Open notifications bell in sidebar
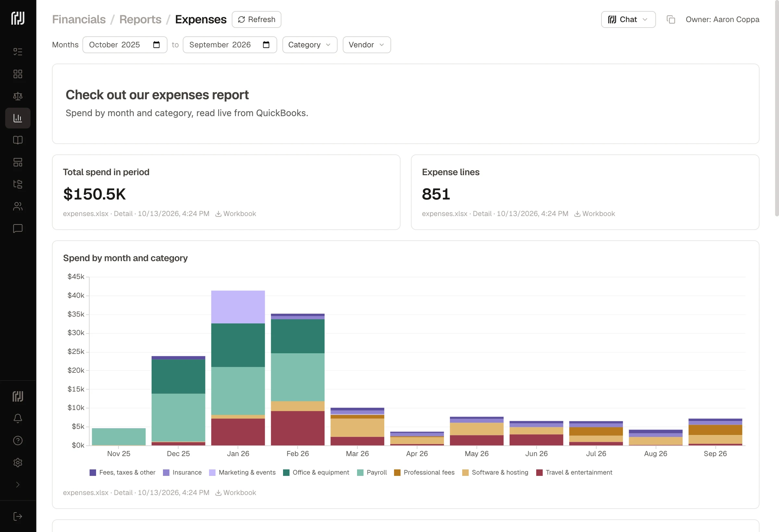The height and width of the screenshot is (532, 779). (x=18, y=418)
